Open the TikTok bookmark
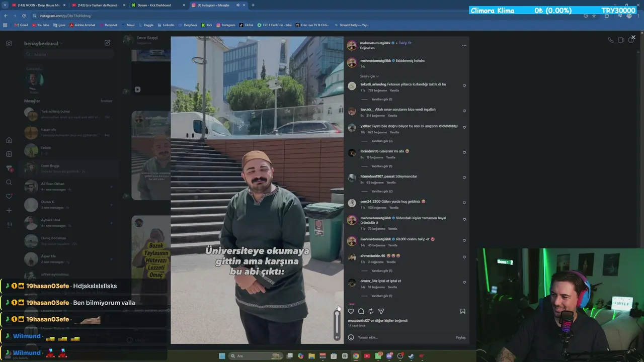The height and width of the screenshot is (362, 644). point(247,25)
